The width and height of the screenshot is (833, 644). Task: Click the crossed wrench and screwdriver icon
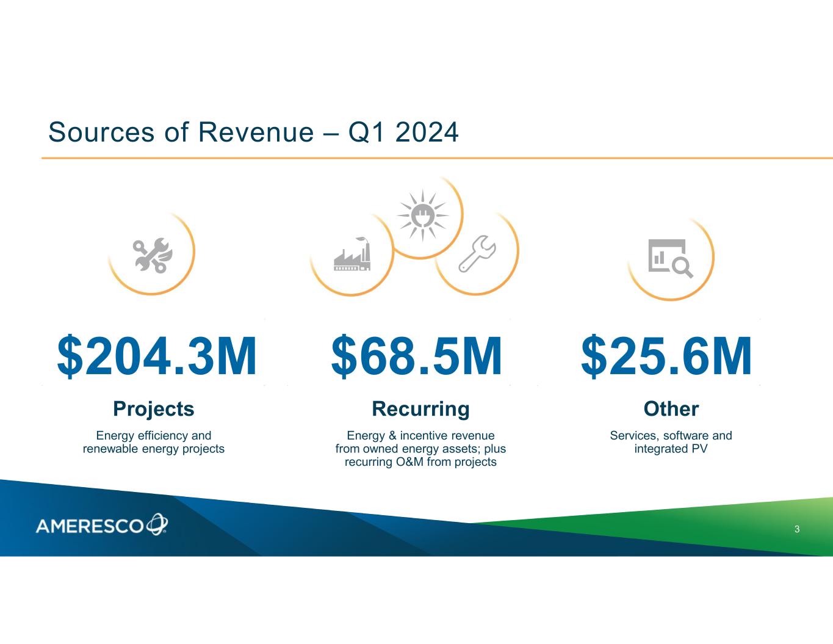click(153, 255)
